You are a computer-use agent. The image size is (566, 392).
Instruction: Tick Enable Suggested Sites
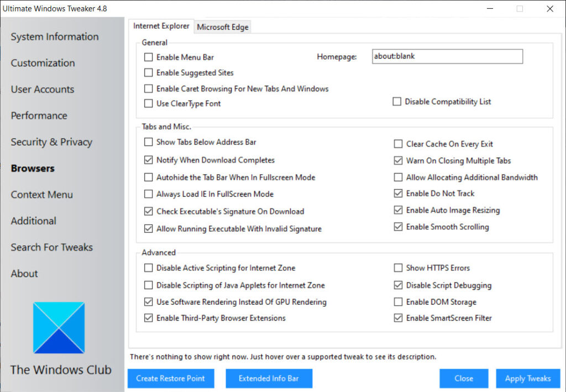click(x=148, y=72)
